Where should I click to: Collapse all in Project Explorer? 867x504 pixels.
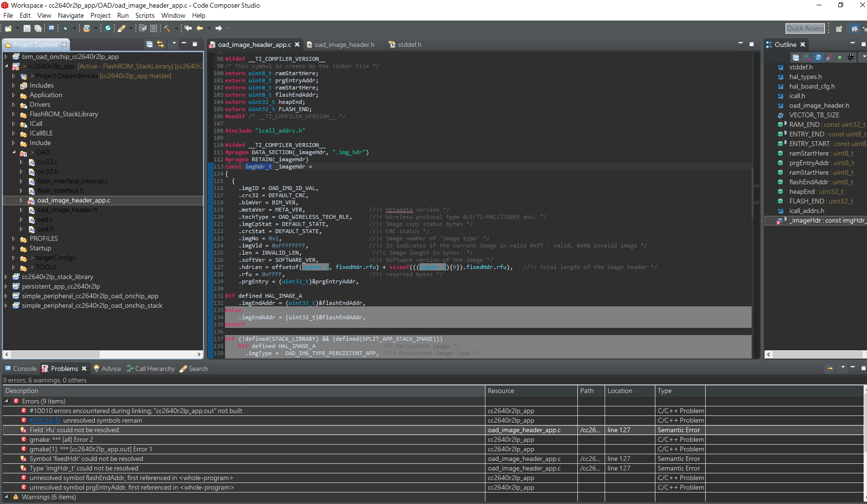click(149, 44)
